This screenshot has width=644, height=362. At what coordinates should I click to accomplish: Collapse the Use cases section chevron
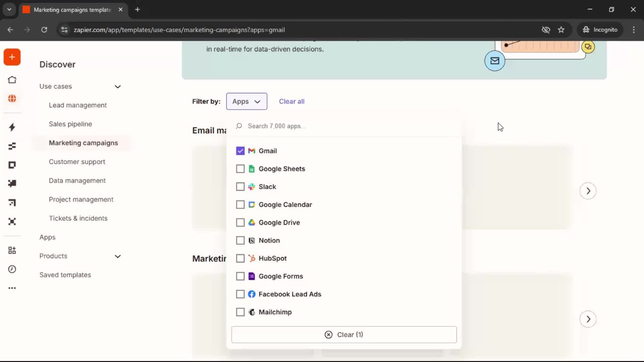click(x=118, y=86)
